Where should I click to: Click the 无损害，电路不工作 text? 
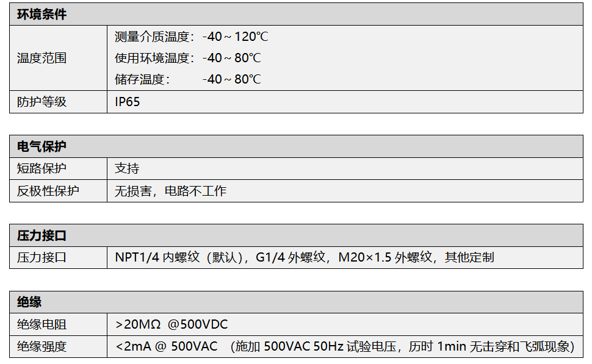click(x=170, y=191)
